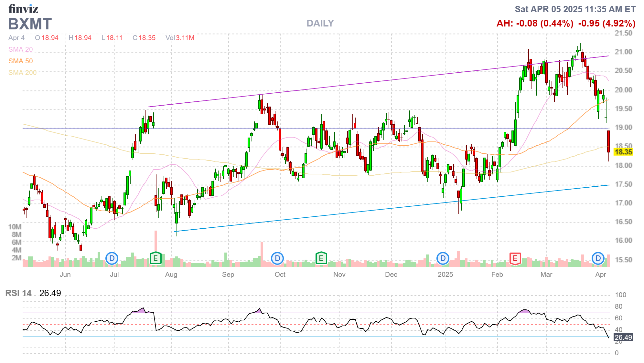The image size is (644, 363).
Task: Click the late-July earnings E marker
Action: (156, 258)
